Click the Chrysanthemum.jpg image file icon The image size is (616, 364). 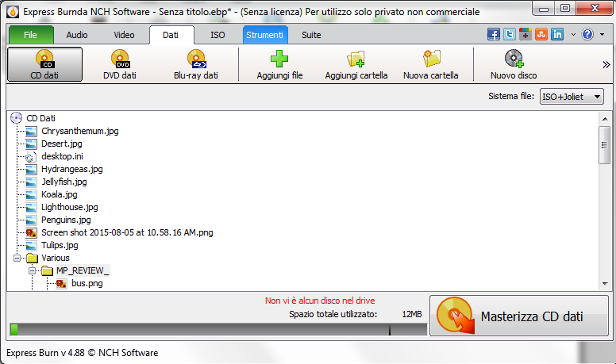[x=32, y=131]
